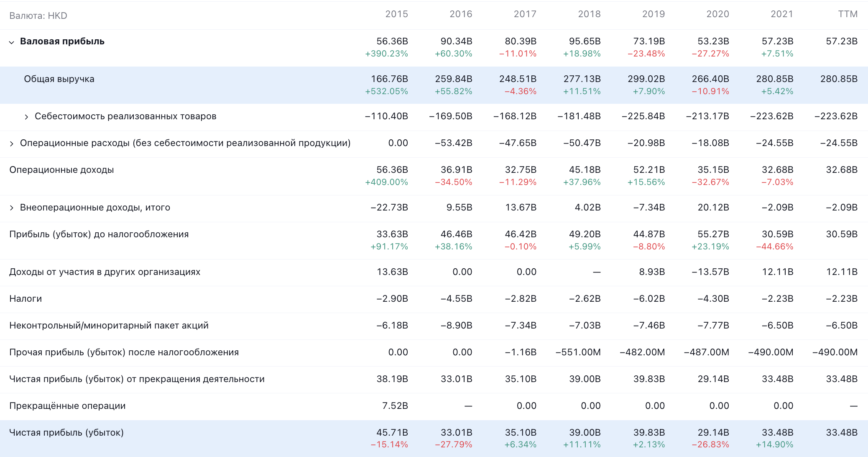The image size is (868, 457).
Task: Click operating income value 52.21B
Action: (649, 170)
